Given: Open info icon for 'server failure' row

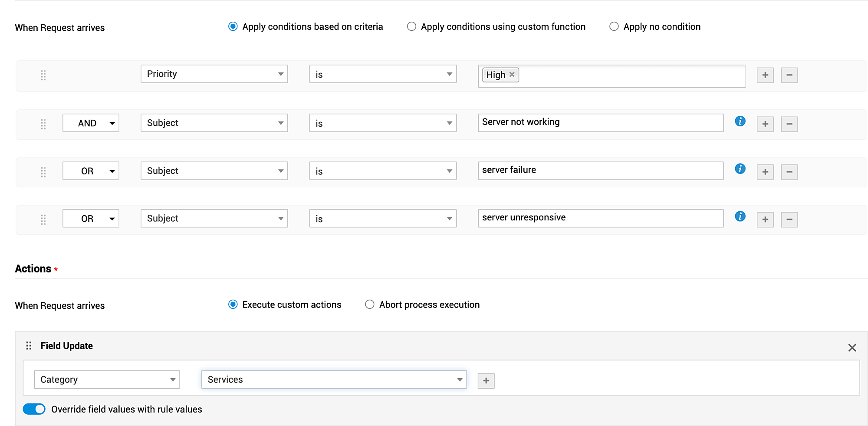Looking at the screenshot, I should (x=740, y=169).
